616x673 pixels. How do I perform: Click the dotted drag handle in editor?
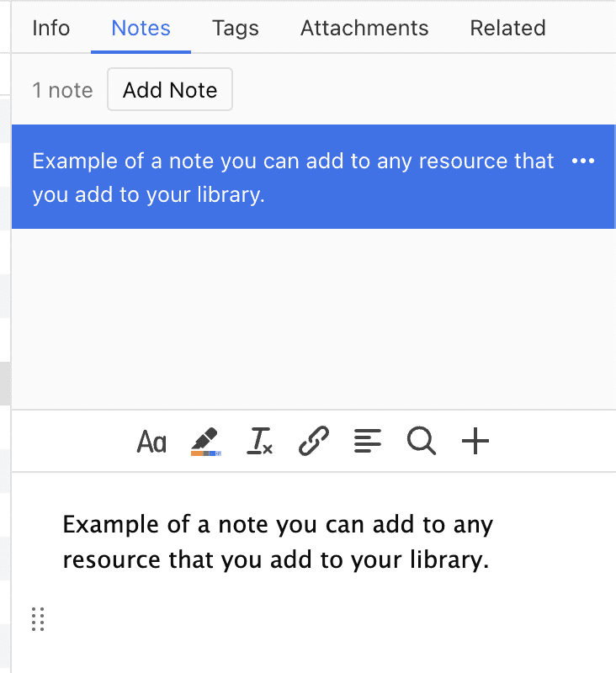[x=38, y=619]
